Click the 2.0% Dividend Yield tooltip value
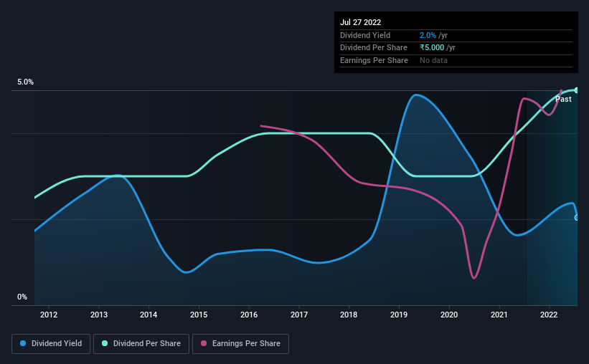 coord(428,35)
